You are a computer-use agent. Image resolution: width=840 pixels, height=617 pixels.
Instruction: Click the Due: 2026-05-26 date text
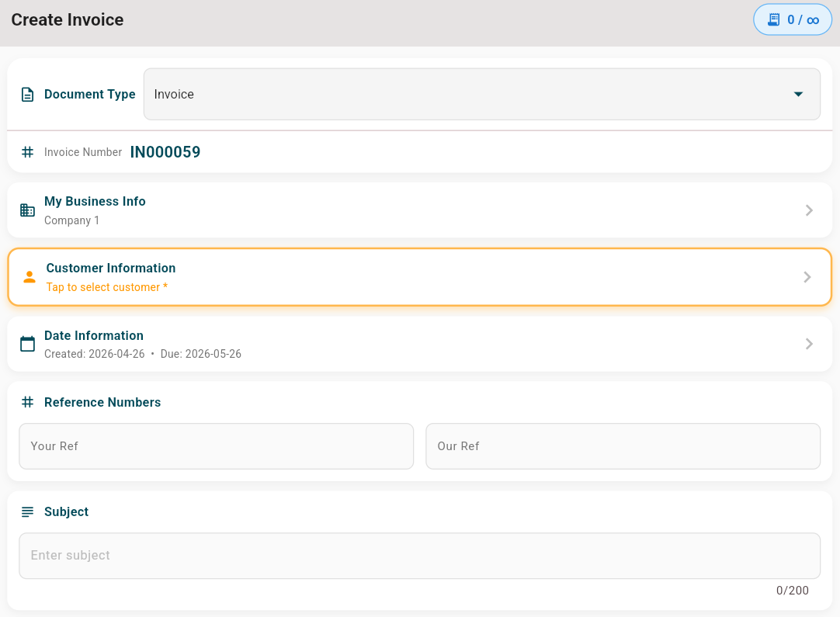[201, 354]
